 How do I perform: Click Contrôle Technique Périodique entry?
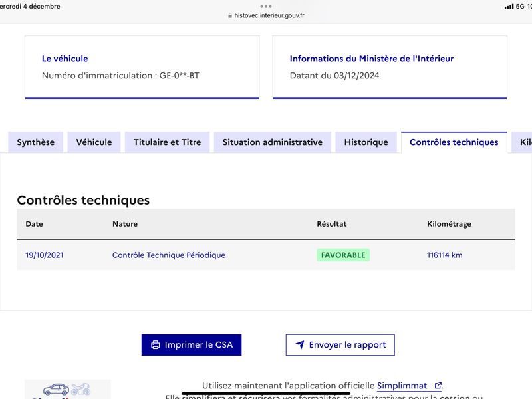click(169, 255)
